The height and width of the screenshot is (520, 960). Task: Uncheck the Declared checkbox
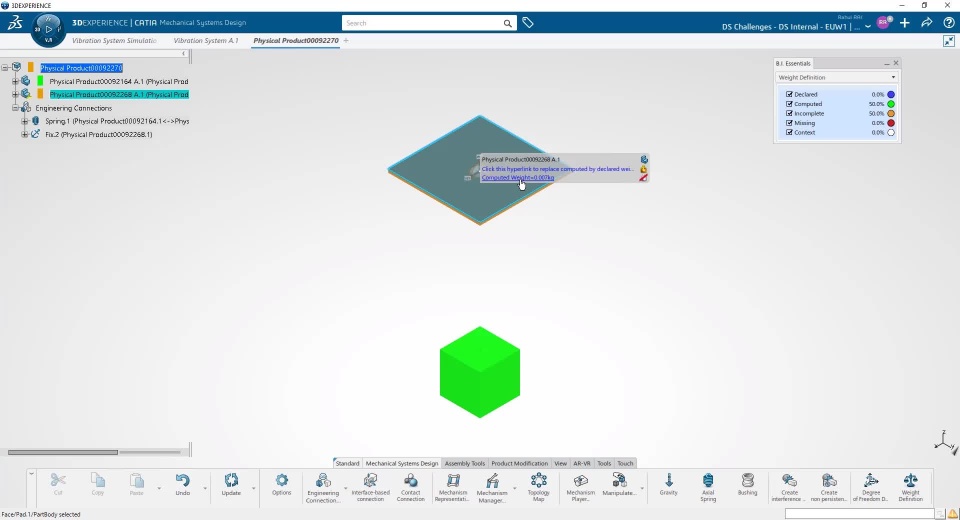click(789, 94)
